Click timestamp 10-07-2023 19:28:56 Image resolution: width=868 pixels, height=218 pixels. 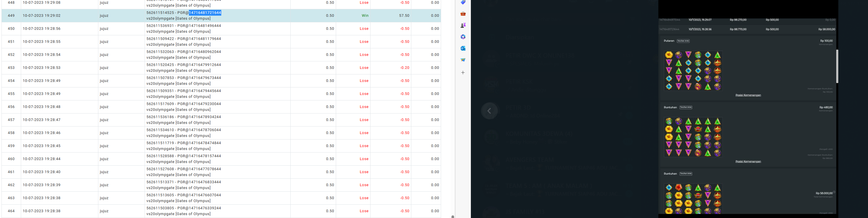pos(42,29)
